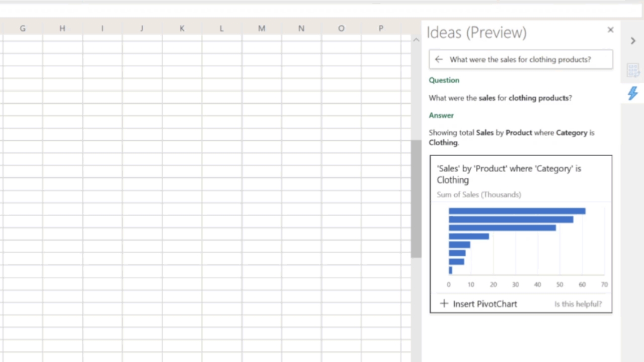Select the column K header
Screen dimensions: 644x362
pos(182,29)
